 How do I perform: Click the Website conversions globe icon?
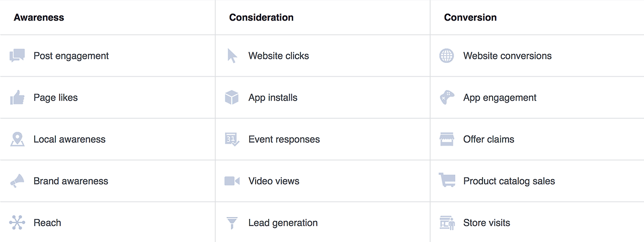(x=447, y=56)
